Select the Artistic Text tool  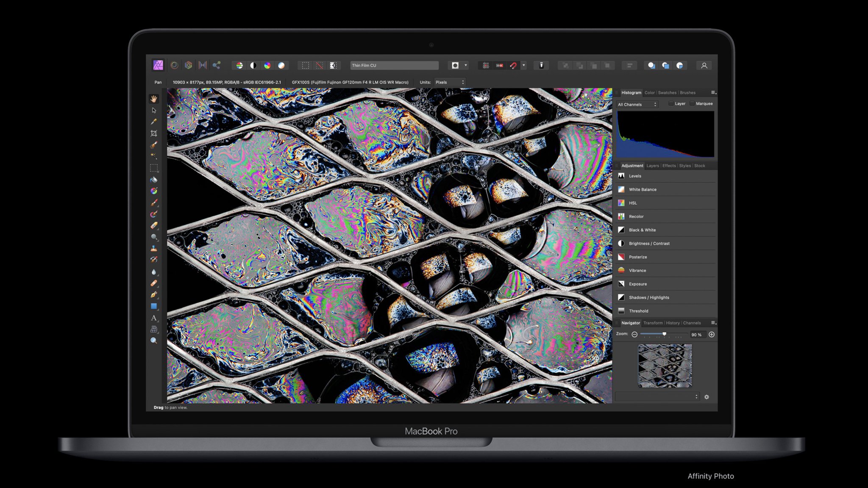pyautogui.click(x=154, y=318)
